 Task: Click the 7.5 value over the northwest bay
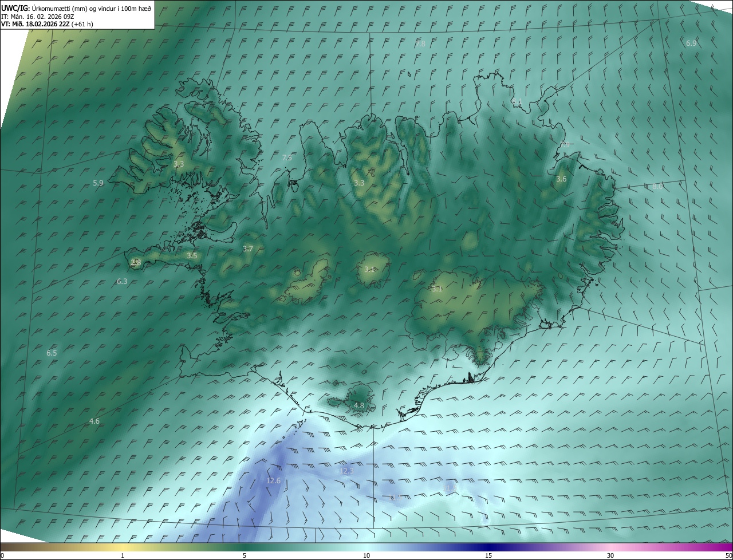(x=287, y=157)
